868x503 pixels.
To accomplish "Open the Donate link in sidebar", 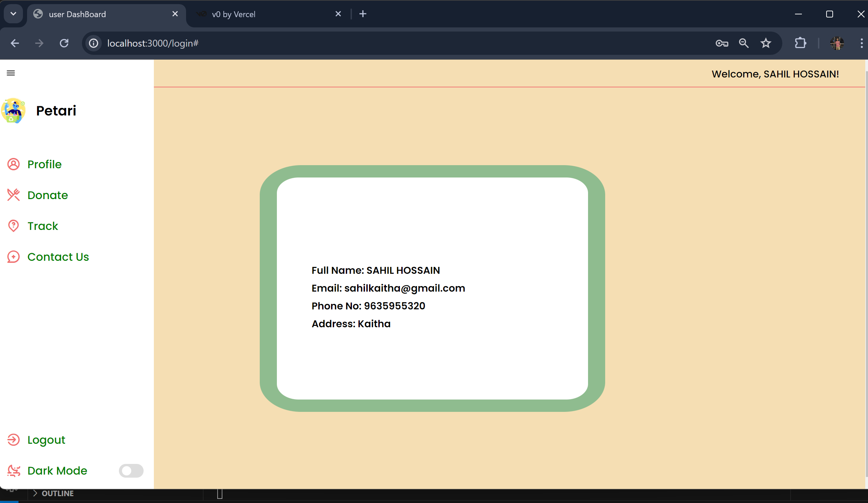I will (x=48, y=195).
